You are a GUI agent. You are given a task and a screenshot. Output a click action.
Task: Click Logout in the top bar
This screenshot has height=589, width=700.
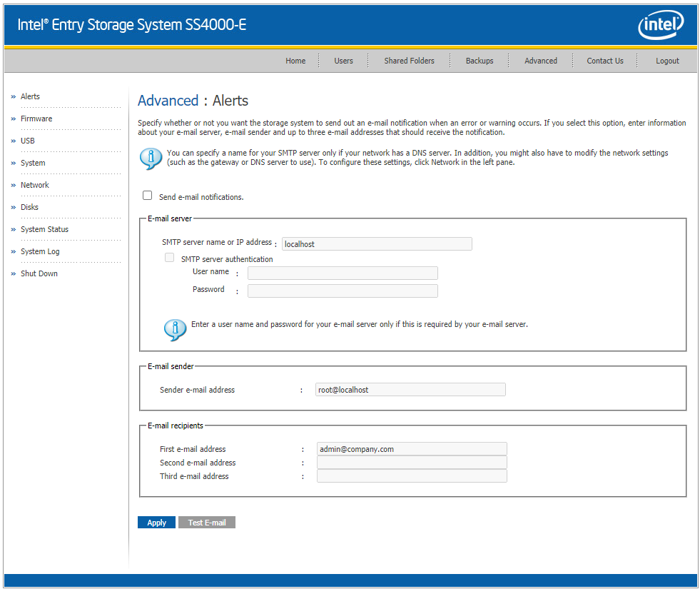point(667,61)
